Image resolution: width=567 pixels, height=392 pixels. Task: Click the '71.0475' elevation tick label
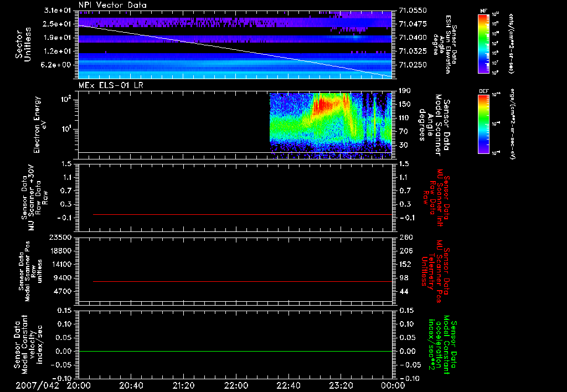[413, 24]
